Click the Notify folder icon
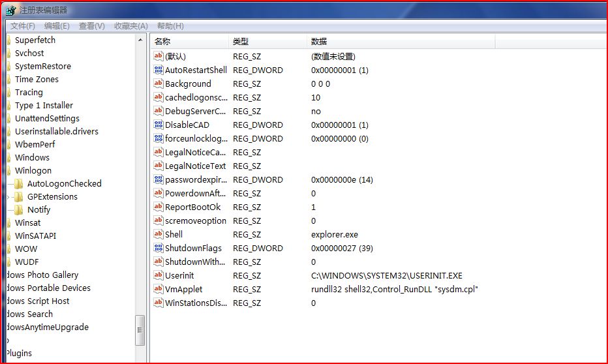The height and width of the screenshot is (364, 608). click(19, 209)
